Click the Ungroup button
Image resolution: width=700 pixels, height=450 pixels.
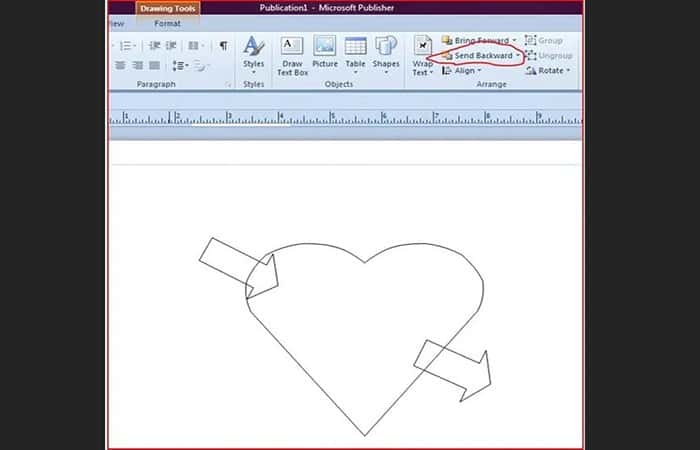pos(549,56)
